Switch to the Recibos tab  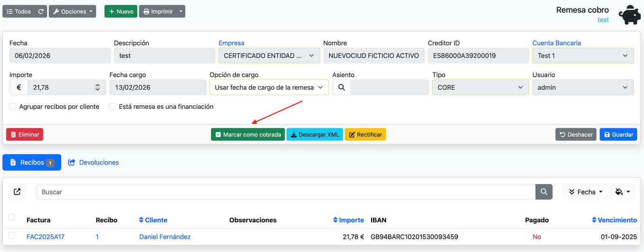click(x=32, y=162)
